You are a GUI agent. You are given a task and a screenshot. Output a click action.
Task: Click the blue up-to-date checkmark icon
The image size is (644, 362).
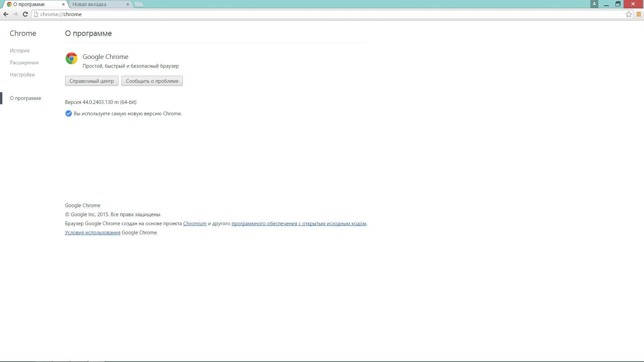tap(68, 114)
